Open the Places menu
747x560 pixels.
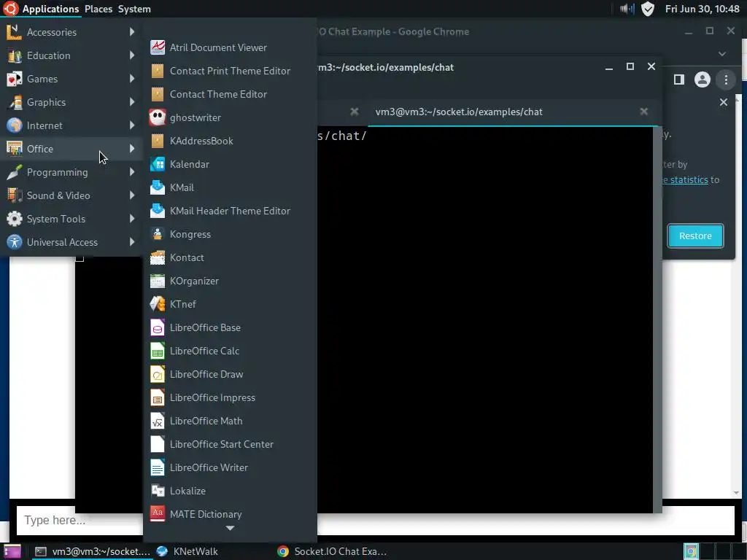tap(98, 9)
